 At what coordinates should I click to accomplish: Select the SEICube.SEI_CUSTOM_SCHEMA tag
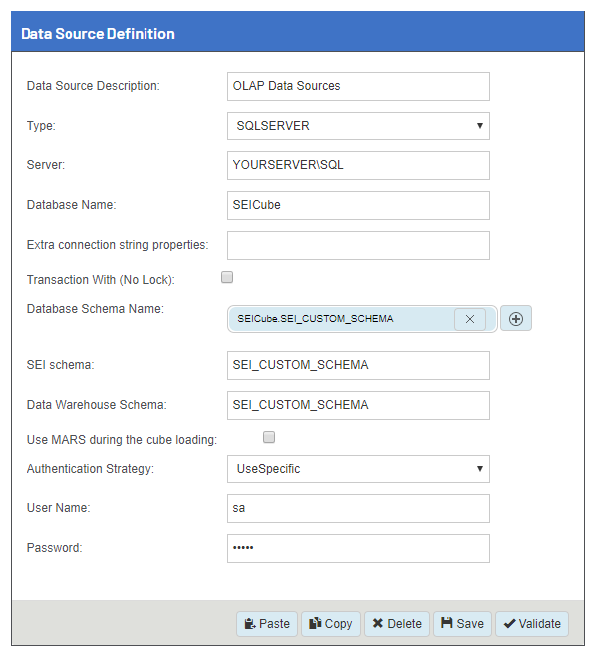pyautogui.click(x=315, y=319)
